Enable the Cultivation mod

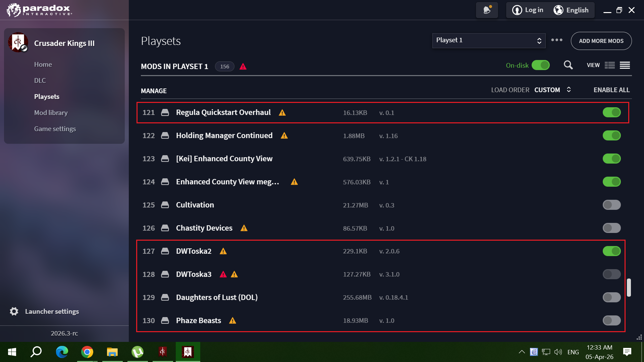(612, 205)
